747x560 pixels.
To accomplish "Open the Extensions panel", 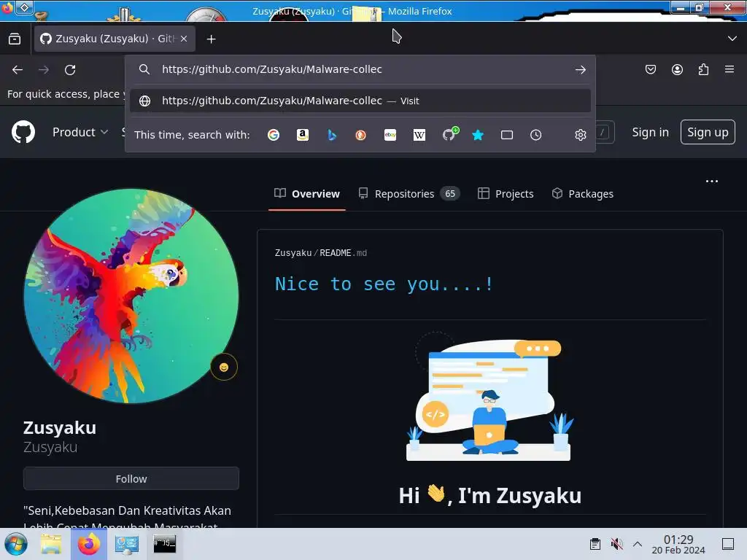I will click(x=703, y=69).
